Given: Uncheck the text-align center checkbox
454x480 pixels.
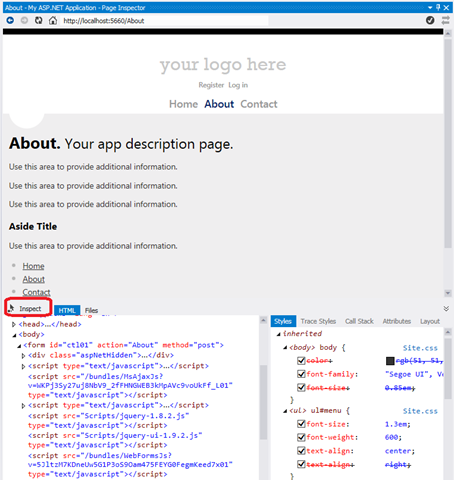Looking at the screenshot, I should pyautogui.click(x=301, y=451).
